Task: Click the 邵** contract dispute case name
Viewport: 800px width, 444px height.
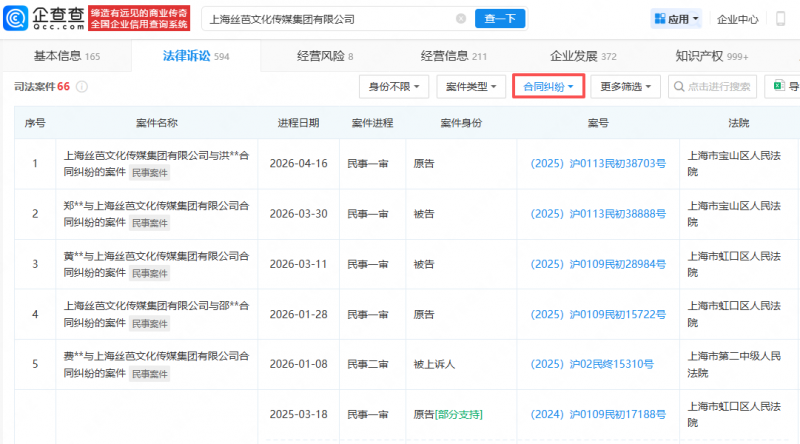Action: coord(156,314)
